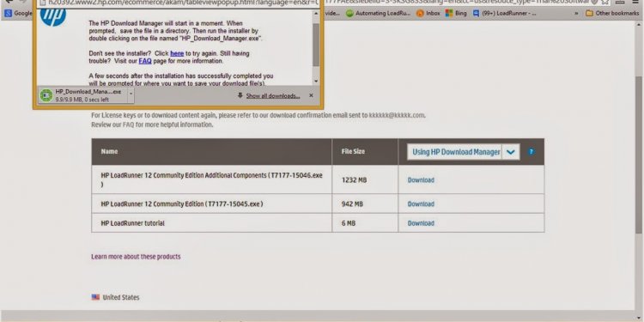644x322 pixels.
Task: Click the HP logo in the popup
Action: [x=53, y=17]
